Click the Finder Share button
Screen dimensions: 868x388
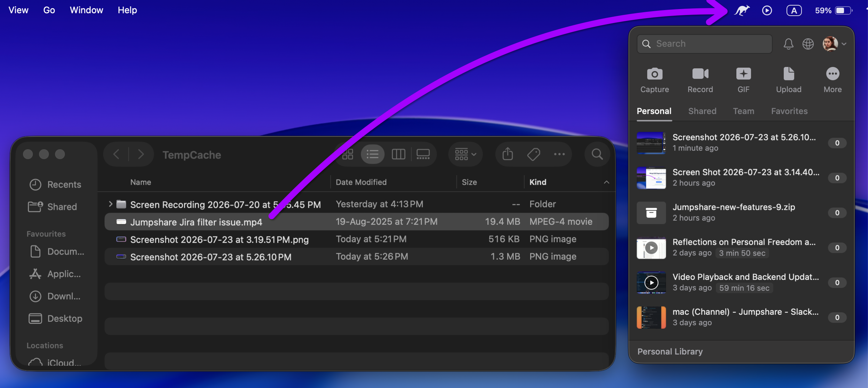(508, 154)
